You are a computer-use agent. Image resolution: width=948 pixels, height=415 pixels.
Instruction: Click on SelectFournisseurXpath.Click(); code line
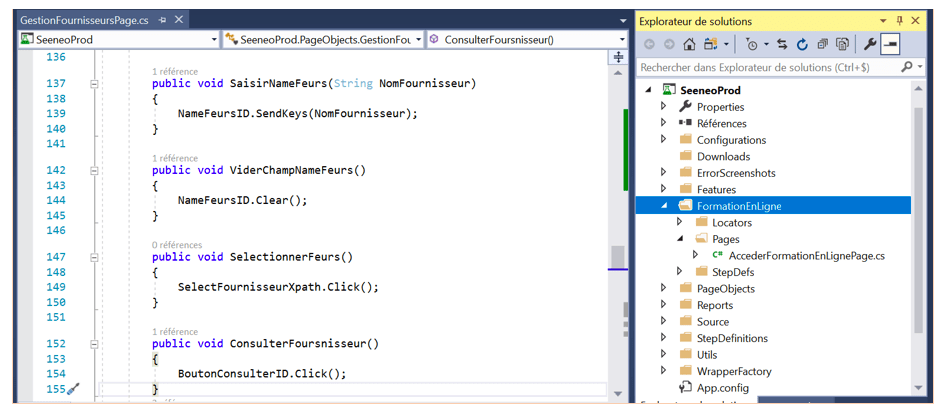tap(278, 287)
